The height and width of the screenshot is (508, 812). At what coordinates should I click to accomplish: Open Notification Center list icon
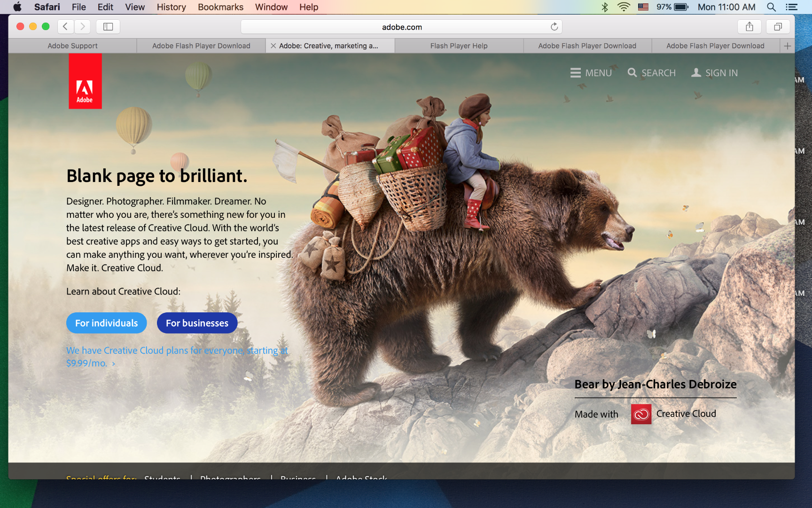pos(792,7)
